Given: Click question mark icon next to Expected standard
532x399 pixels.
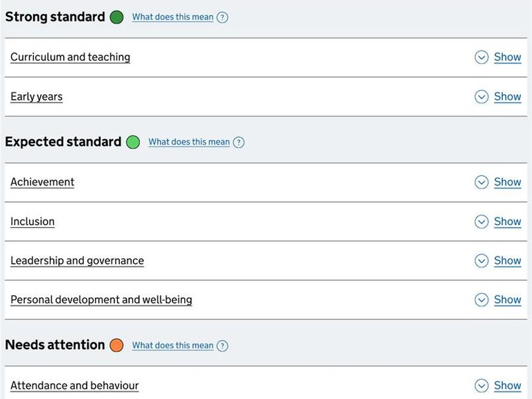Looking at the screenshot, I should click(238, 142).
